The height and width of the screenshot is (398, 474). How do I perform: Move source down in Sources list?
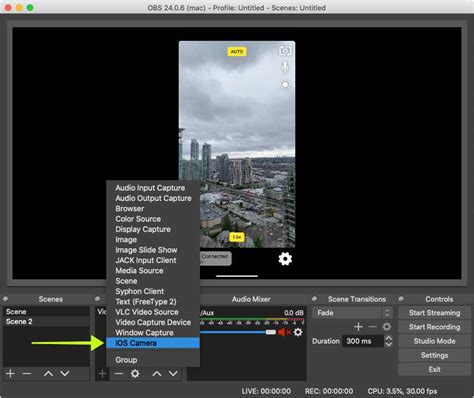pyautogui.click(x=173, y=374)
